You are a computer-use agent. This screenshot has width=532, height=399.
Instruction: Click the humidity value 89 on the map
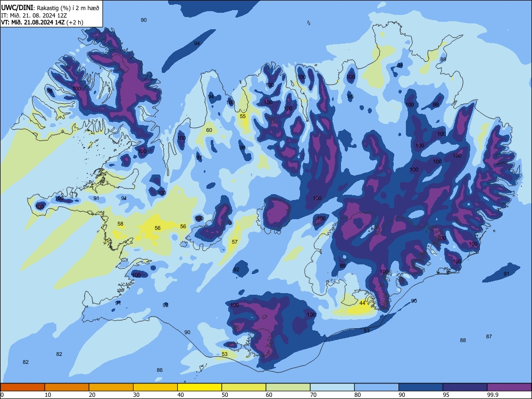pyautogui.click(x=443, y=60)
